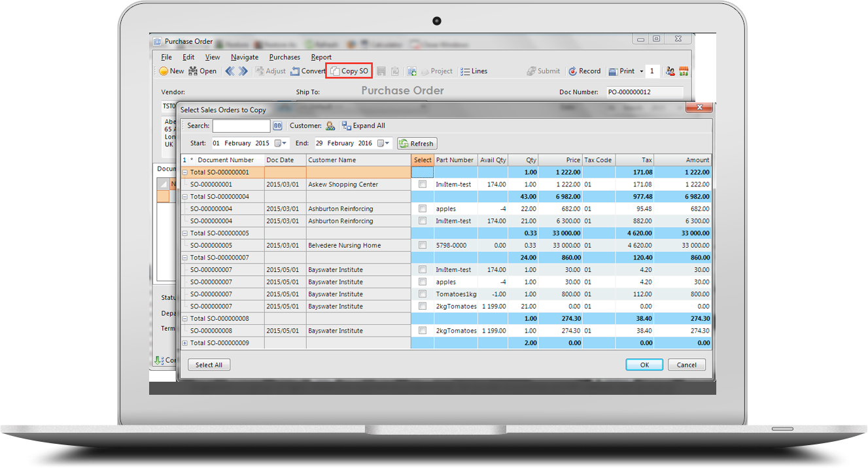Open the Purchases menu

point(285,57)
